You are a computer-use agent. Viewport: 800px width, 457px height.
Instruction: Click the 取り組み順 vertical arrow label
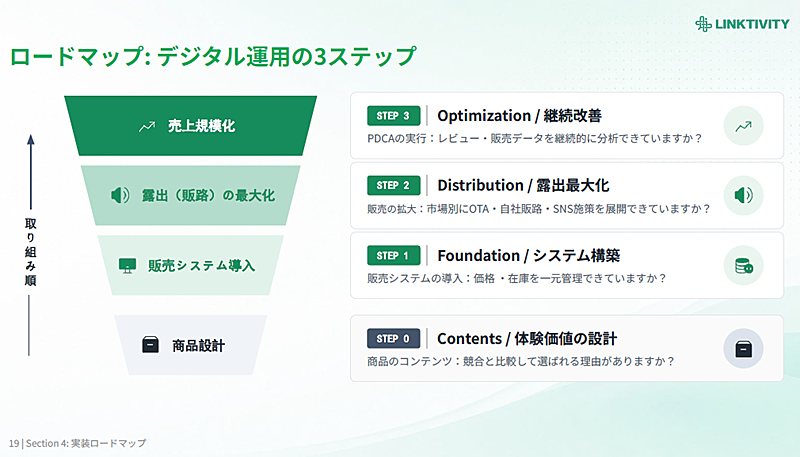pyautogui.click(x=30, y=252)
